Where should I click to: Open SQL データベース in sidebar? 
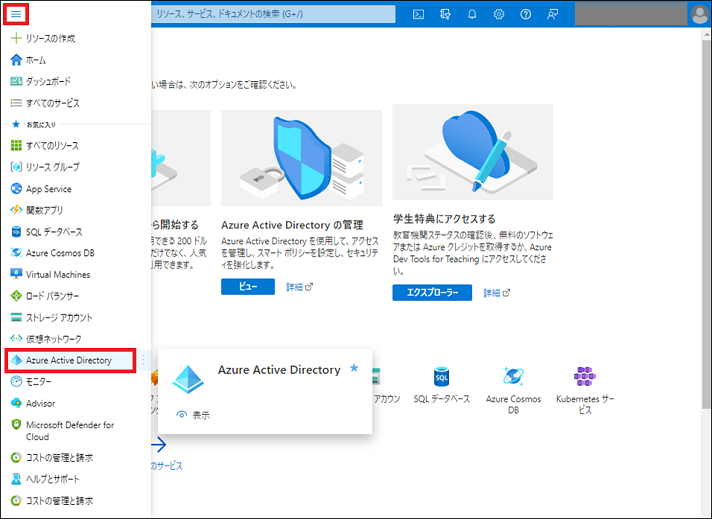[54, 232]
